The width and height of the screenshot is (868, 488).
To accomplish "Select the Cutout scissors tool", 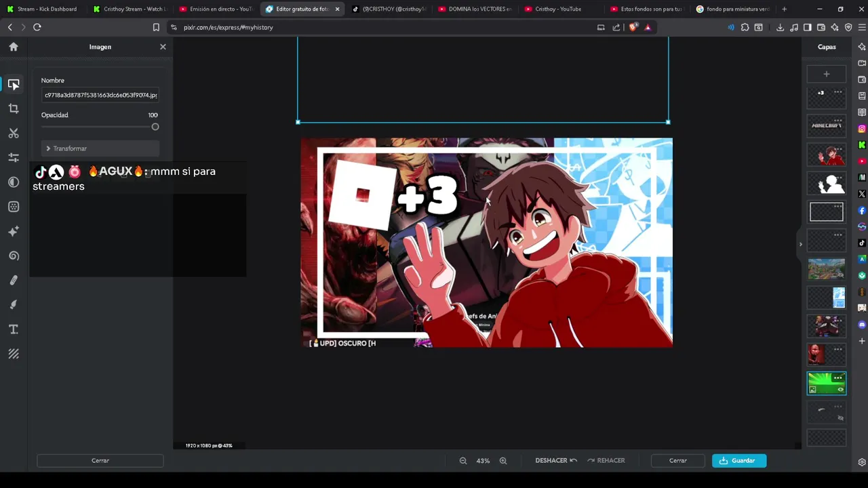I will (14, 133).
